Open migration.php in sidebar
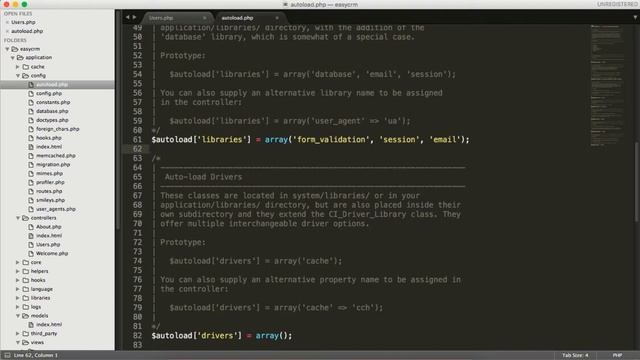The height and width of the screenshot is (360, 640). 53,164
